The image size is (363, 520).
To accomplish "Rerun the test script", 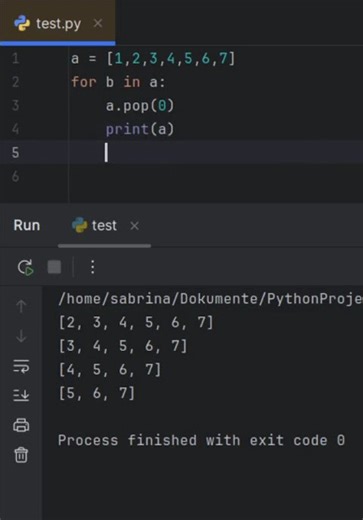I will point(25,267).
